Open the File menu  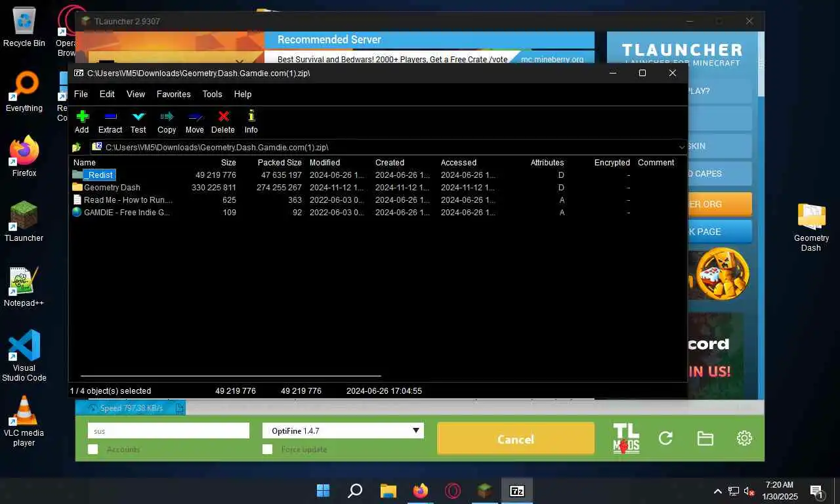pos(81,94)
